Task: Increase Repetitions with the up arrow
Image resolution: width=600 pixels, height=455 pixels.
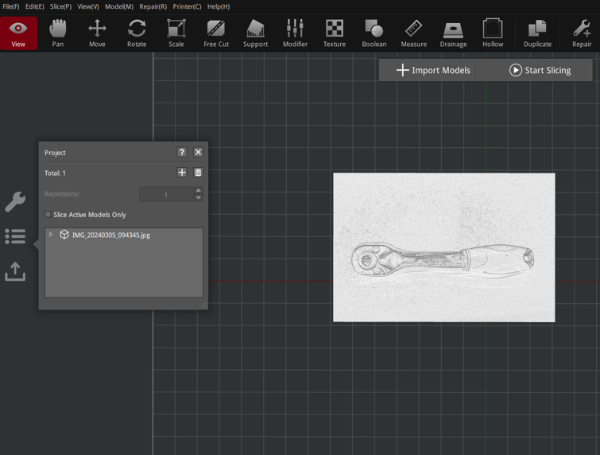Action: [x=198, y=190]
